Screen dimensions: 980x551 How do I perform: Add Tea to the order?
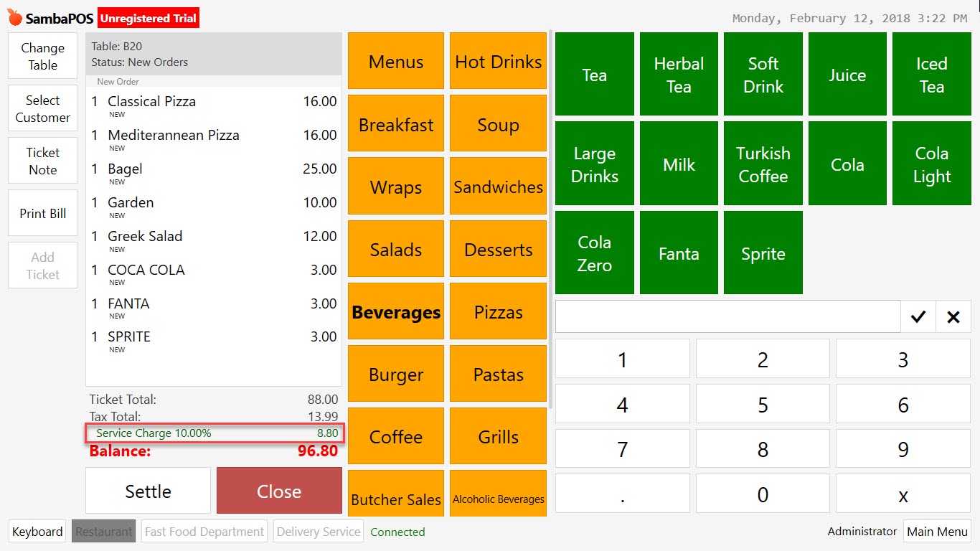tap(594, 74)
